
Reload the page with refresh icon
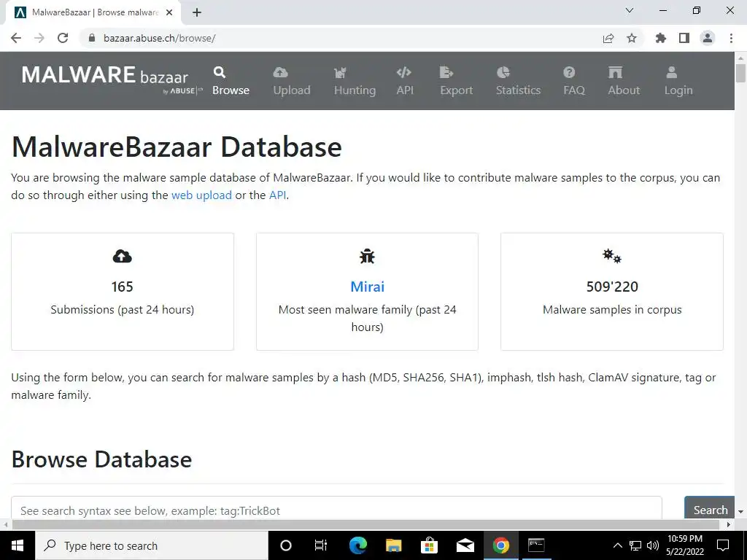(63, 38)
